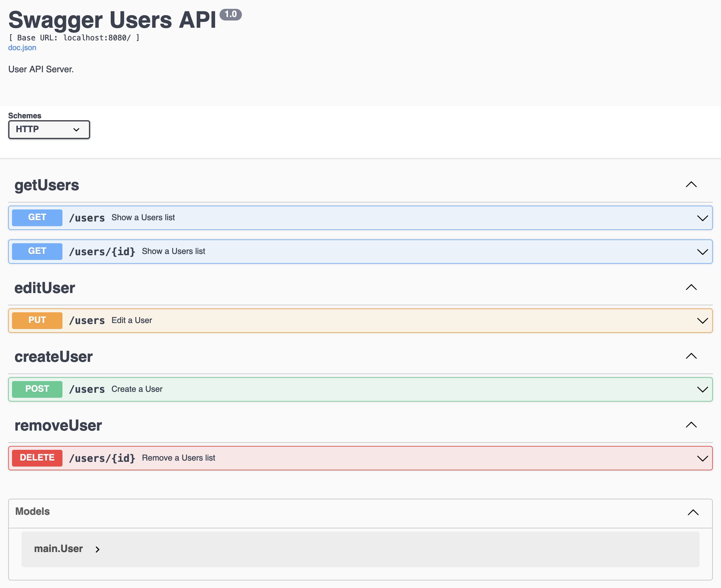
Task: Click the DELETE method badge
Action: (x=37, y=458)
